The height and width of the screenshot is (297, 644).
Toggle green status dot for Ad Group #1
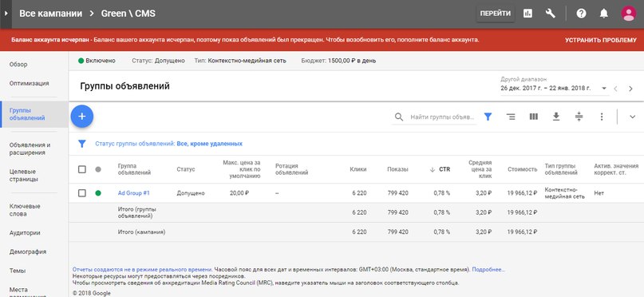point(97,193)
